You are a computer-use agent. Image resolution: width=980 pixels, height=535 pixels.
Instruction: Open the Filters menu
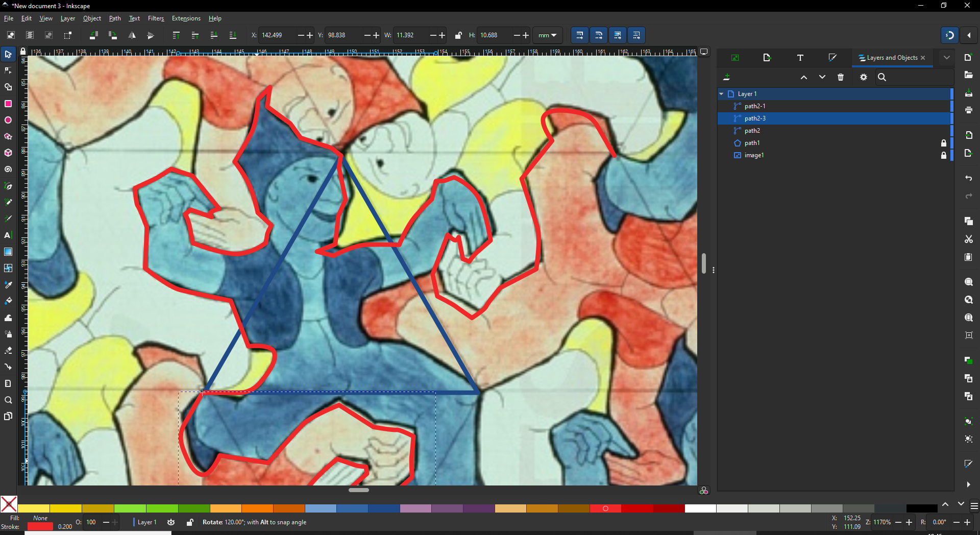tap(156, 18)
